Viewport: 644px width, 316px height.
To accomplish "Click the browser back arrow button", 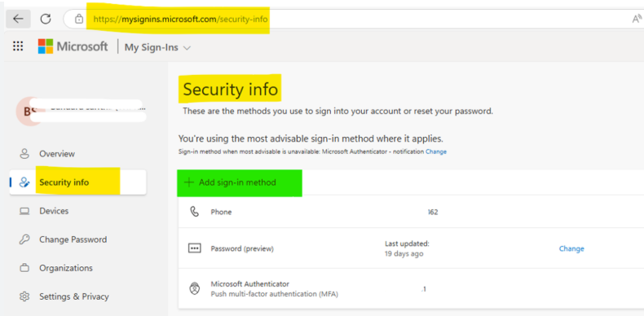I will pyautogui.click(x=18, y=19).
